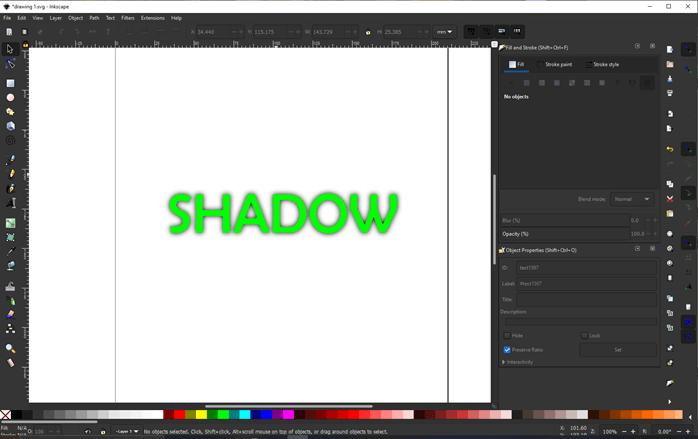Select the Pencil freehand tool
This screenshot has height=439, width=698.
(x=10, y=174)
